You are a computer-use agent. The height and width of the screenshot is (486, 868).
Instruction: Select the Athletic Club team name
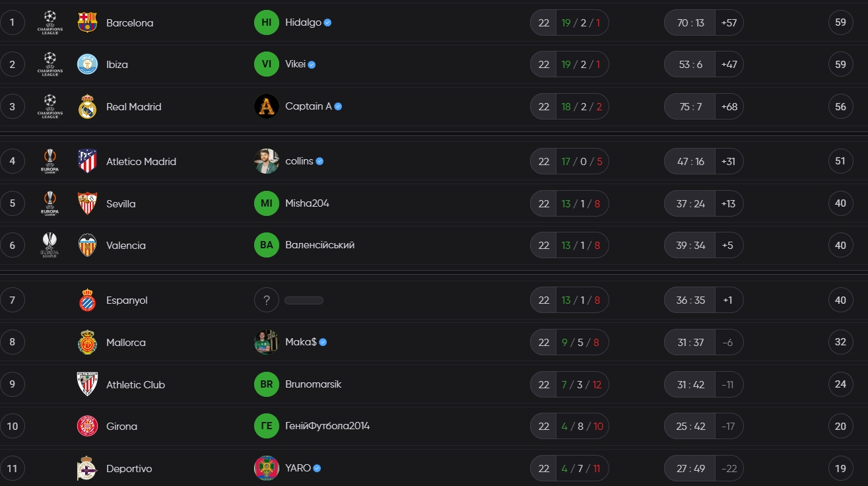135,384
